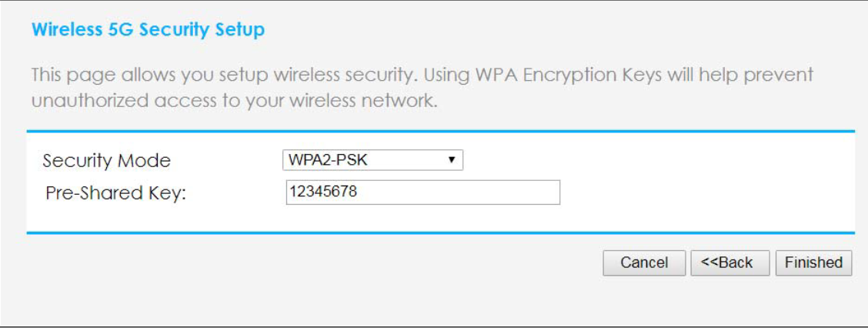Click the Finished button
This screenshot has height=328, width=868.
813,263
